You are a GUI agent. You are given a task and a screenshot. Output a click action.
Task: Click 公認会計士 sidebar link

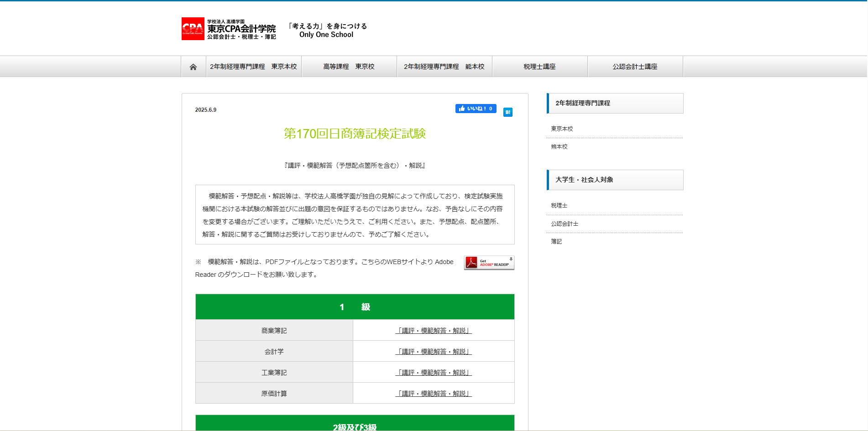[565, 224]
